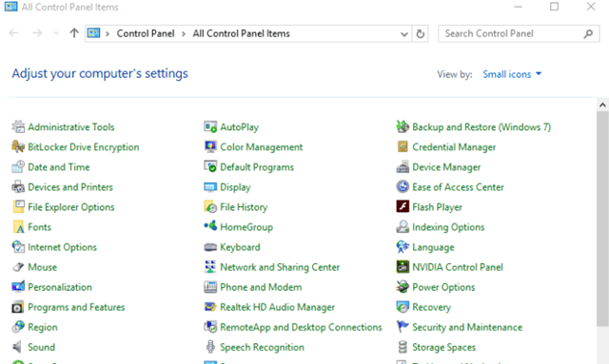Screen dimensions: 609x364
Task: Open the Keyboard icon
Action: [210, 247]
